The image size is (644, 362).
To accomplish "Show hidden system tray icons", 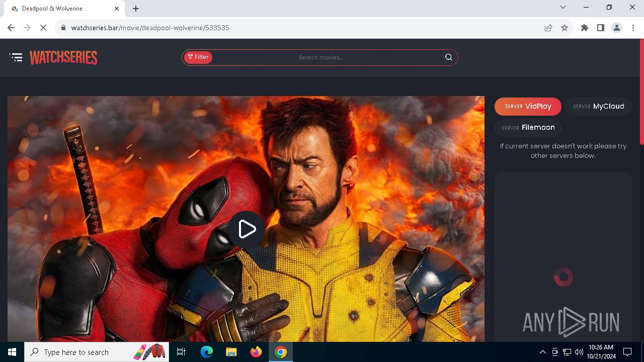I will pyautogui.click(x=542, y=352).
